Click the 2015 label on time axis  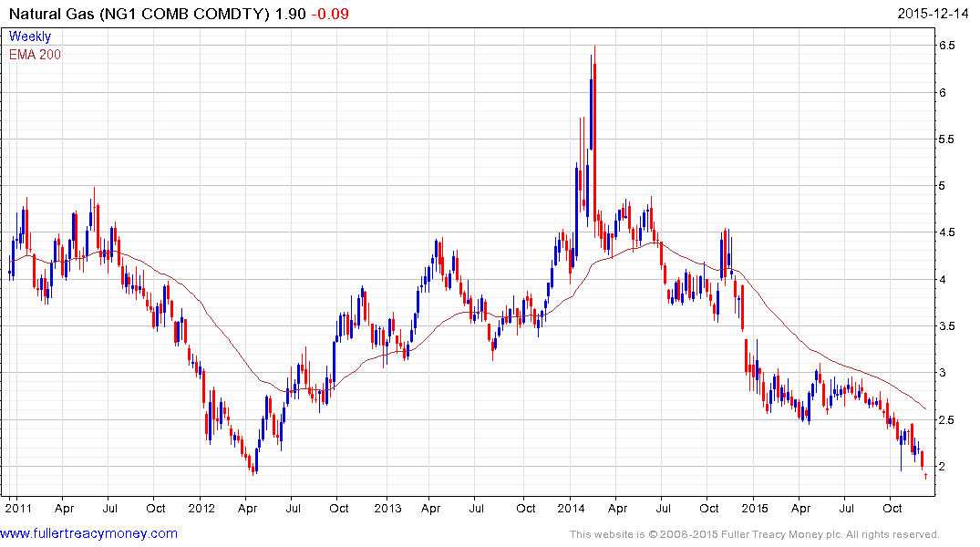[756, 507]
